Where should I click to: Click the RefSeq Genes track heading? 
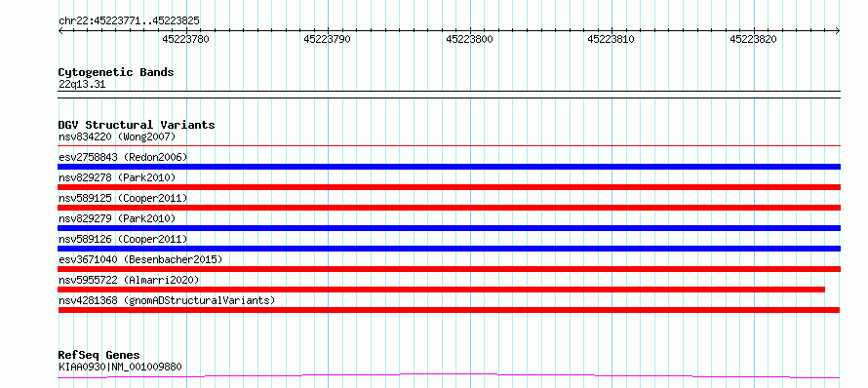[99, 355]
